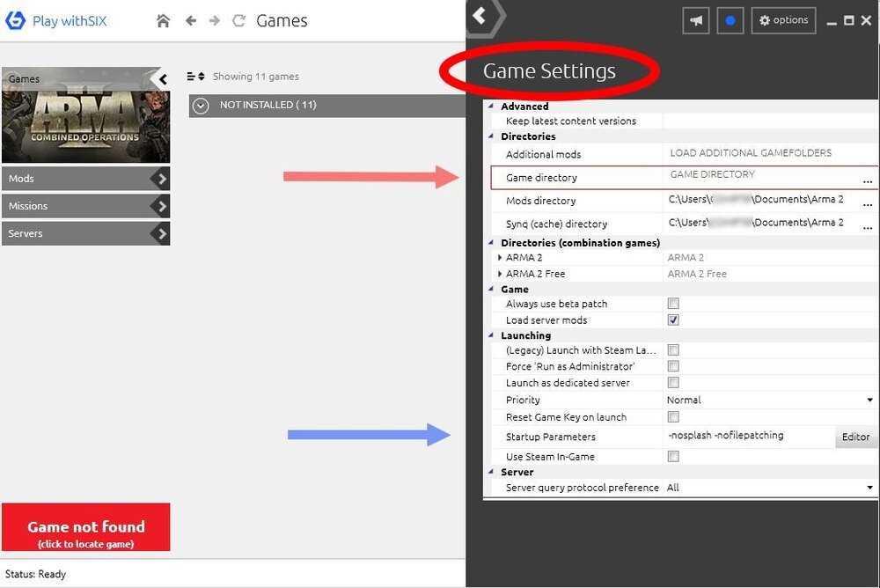The width and height of the screenshot is (880, 588).
Task: Expand the ARMA 2 Free directories row
Action: click(x=500, y=274)
